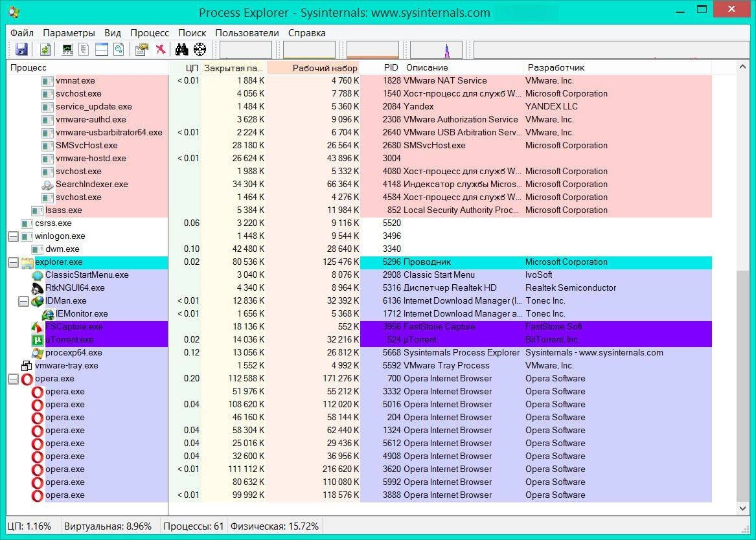This screenshot has width=756, height=540.
Task: Open the Справка menu
Action: (x=306, y=33)
